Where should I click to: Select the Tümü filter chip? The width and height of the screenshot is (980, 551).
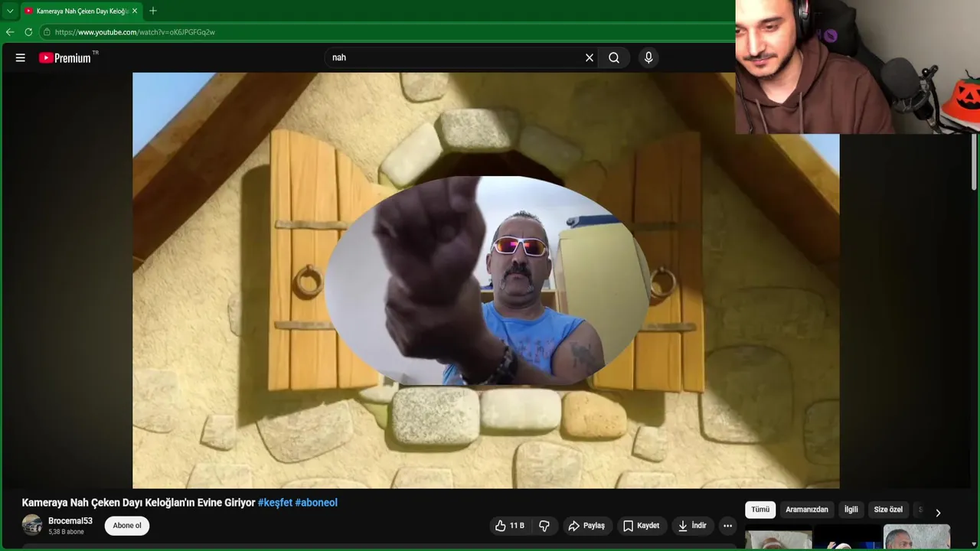tap(760, 510)
